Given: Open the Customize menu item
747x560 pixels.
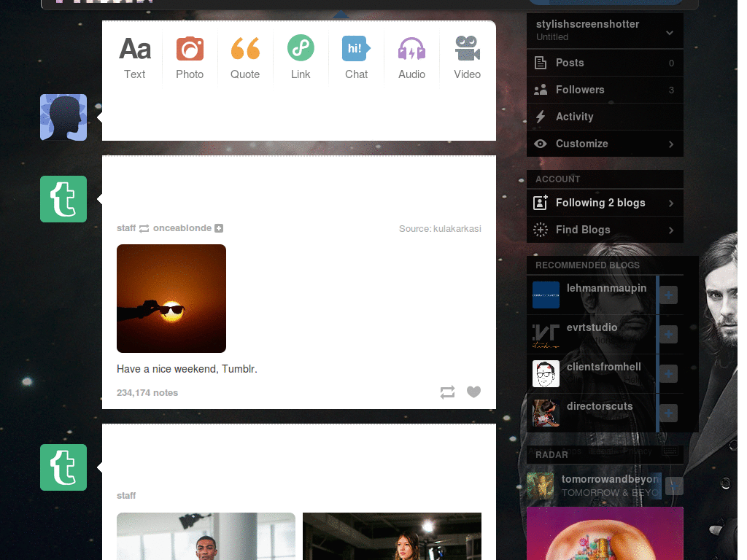Looking at the screenshot, I should 605,144.
